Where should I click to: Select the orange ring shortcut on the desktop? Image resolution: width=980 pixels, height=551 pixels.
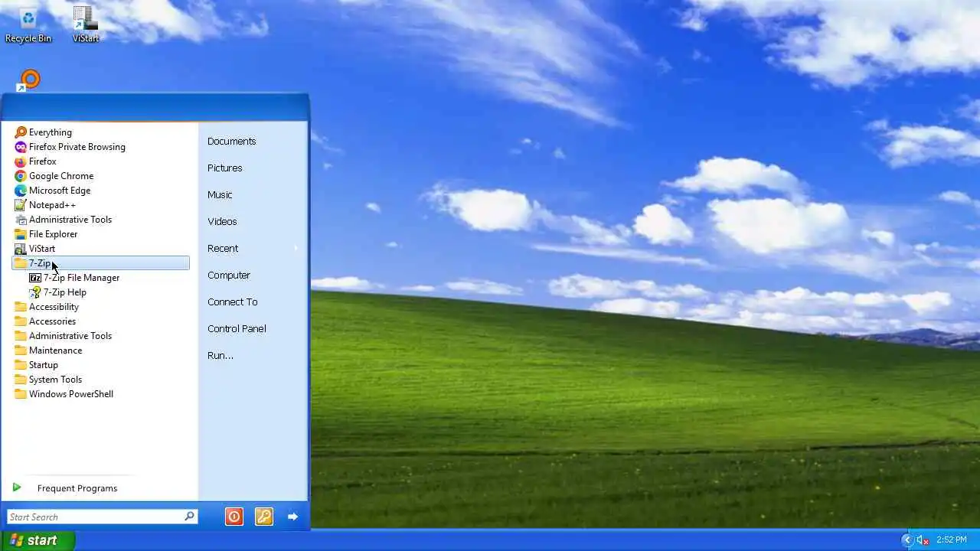point(28,80)
